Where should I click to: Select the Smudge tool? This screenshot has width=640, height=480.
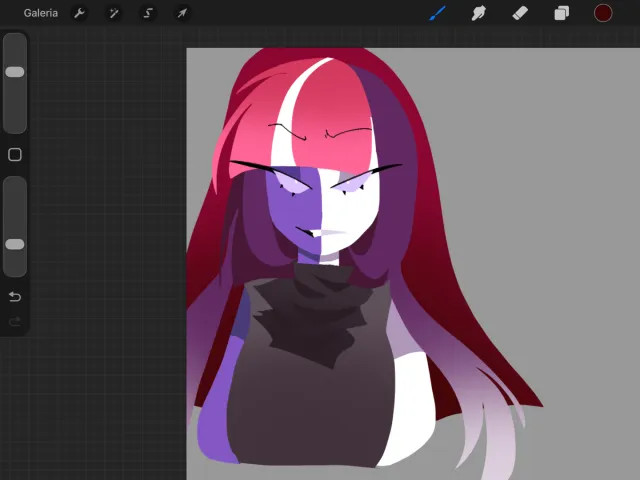pos(478,13)
